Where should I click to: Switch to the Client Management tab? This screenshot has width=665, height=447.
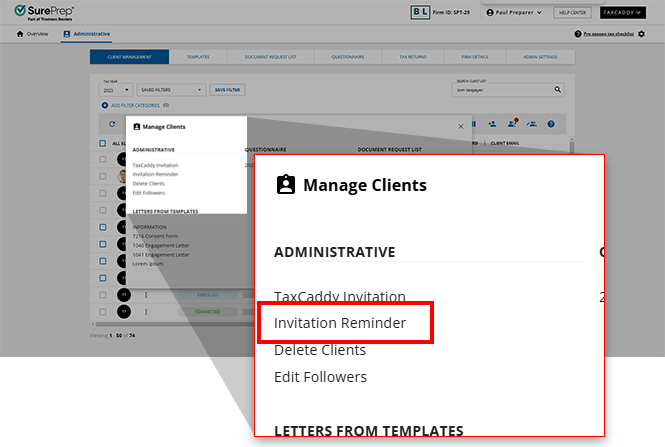click(x=129, y=57)
